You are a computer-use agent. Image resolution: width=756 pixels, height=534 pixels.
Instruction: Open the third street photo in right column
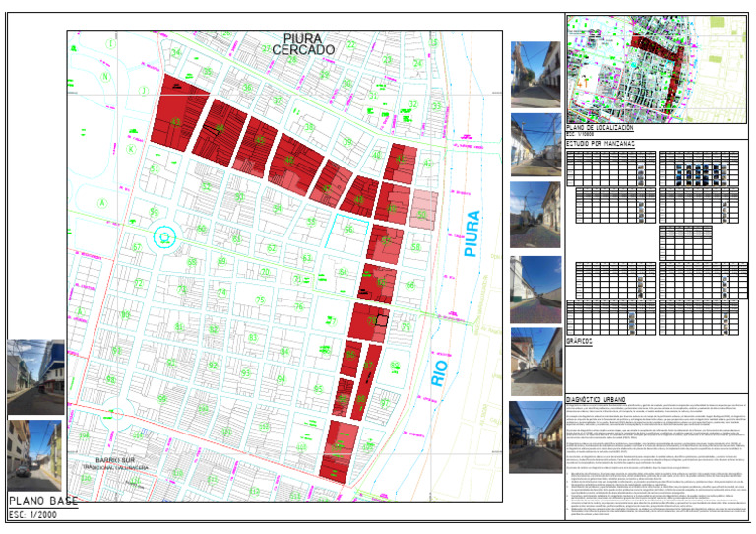coord(535,215)
